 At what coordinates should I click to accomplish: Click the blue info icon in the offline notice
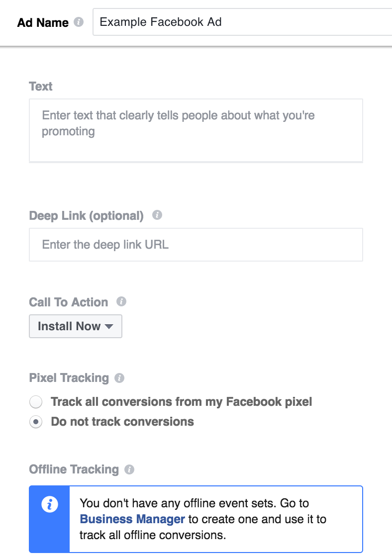[x=49, y=504]
